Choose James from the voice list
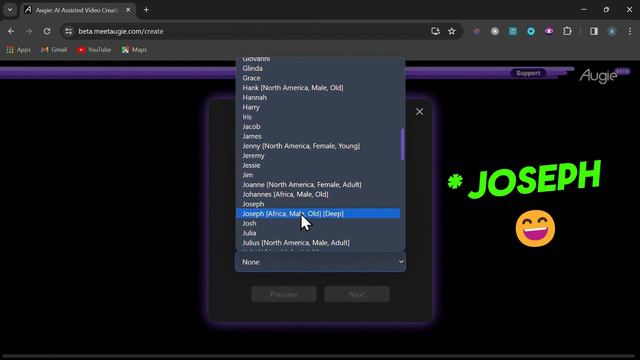The image size is (640, 360). (x=318, y=136)
